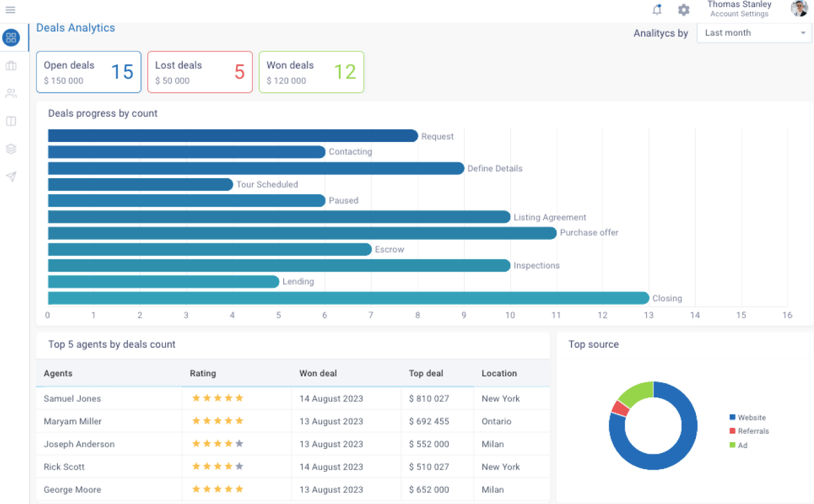Open the notifications bell
Screen dimensions: 814x504
pyautogui.click(x=657, y=10)
